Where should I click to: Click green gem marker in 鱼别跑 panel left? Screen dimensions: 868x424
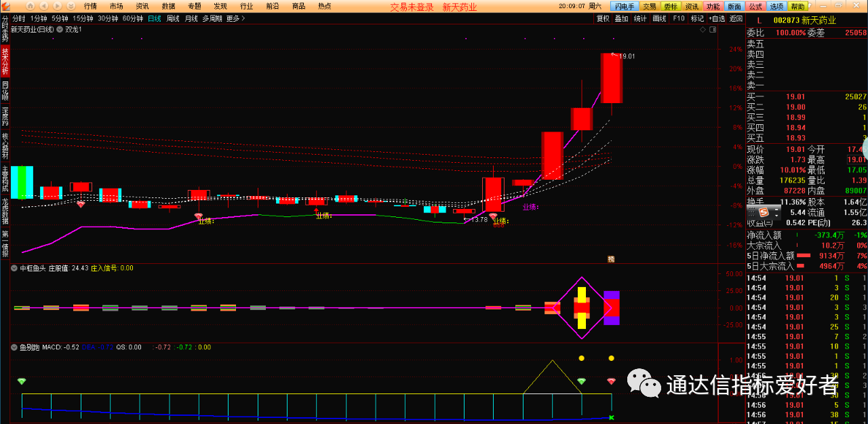[22, 381]
